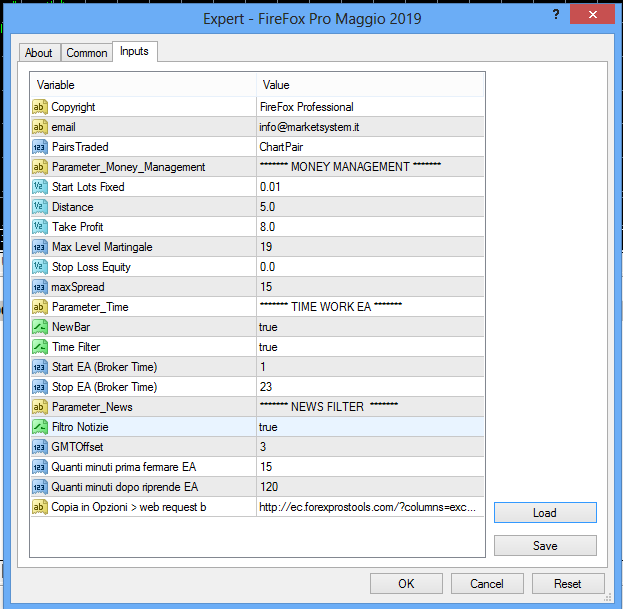The width and height of the screenshot is (623, 609).
Task: Click the boolean icon beside Filtro Notizie
Action: tap(40, 427)
